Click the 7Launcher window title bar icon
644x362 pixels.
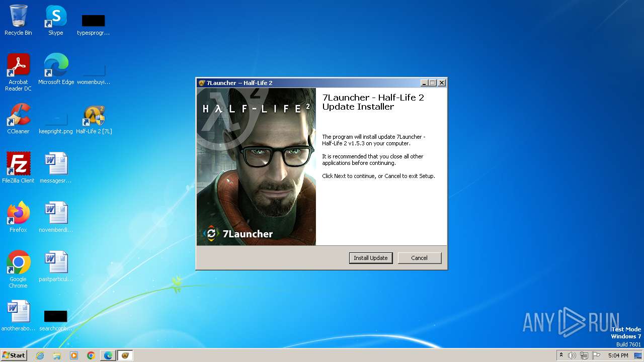[x=202, y=83]
